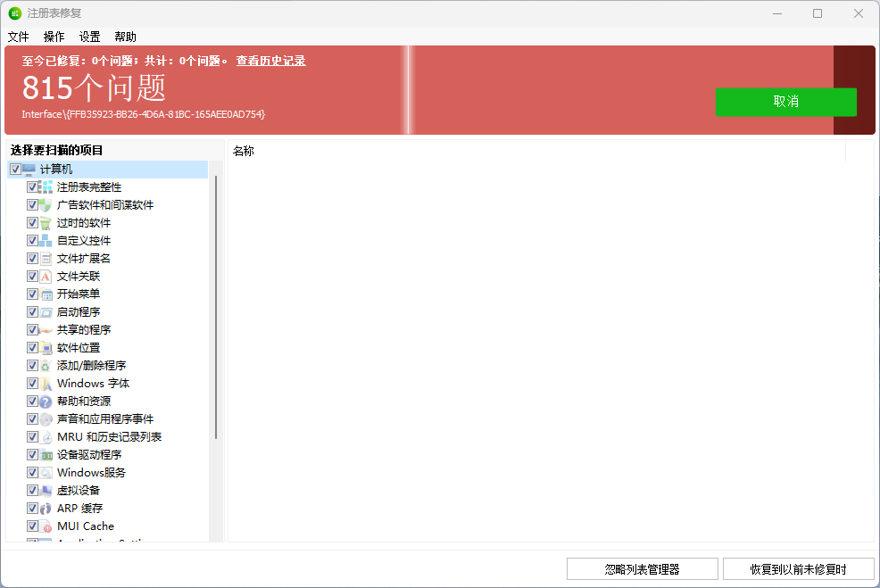Select the Windows服务 tree row label
Image resolution: width=880 pixels, height=588 pixels.
(91, 472)
